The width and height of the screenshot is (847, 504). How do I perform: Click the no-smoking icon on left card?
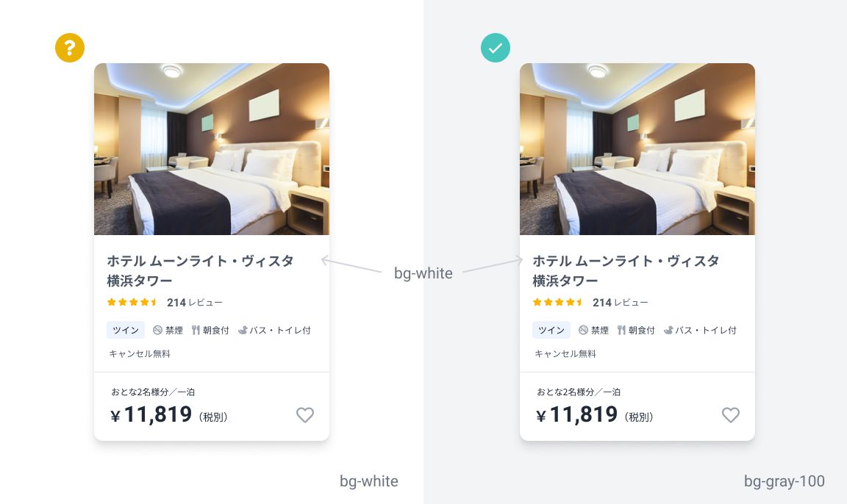158,330
